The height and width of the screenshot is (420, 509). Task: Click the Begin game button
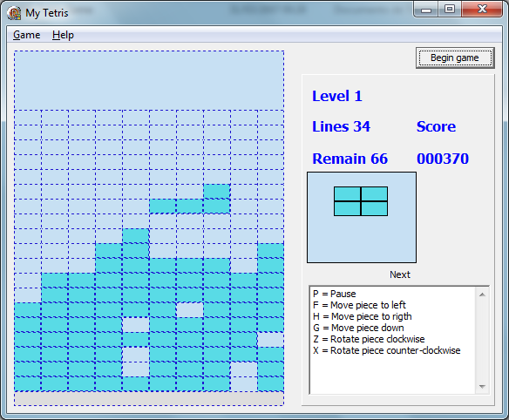tap(455, 58)
